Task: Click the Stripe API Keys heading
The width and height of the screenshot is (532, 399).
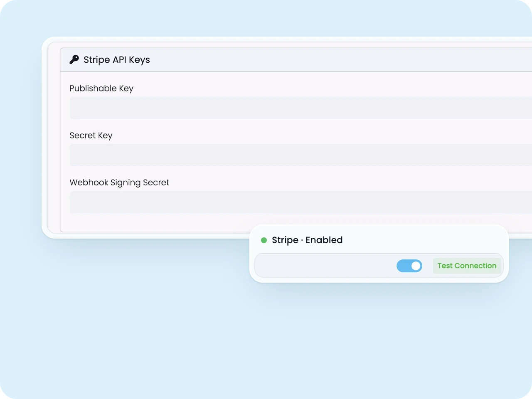Action: 117,60
